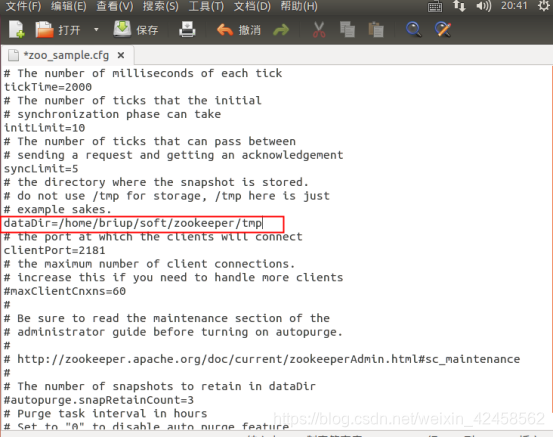The width and height of the screenshot is (554, 437).
Task: Click the #autopurge.snapRetainCount=3 line
Action: [x=99, y=400]
